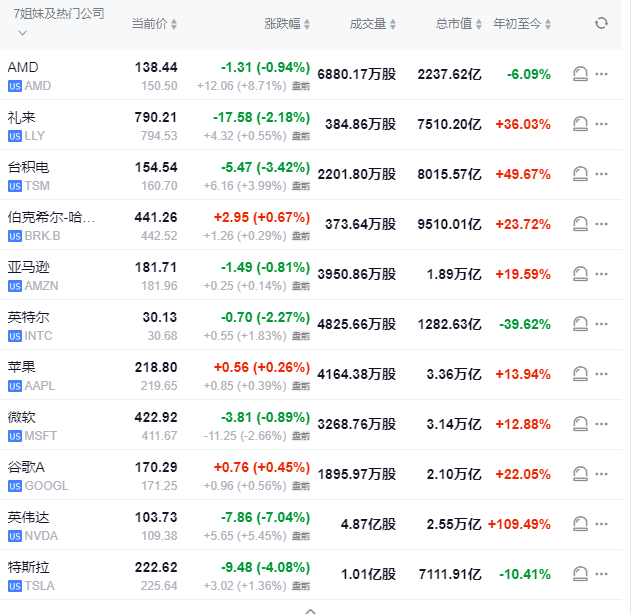Open the MSFT ticker link
The width and height of the screenshot is (635, 614).
40,436
